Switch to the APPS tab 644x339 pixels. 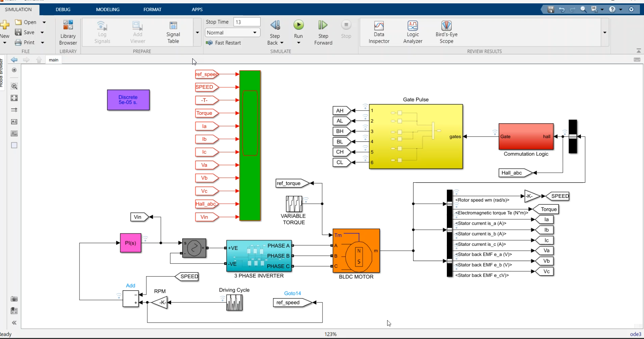197,9
